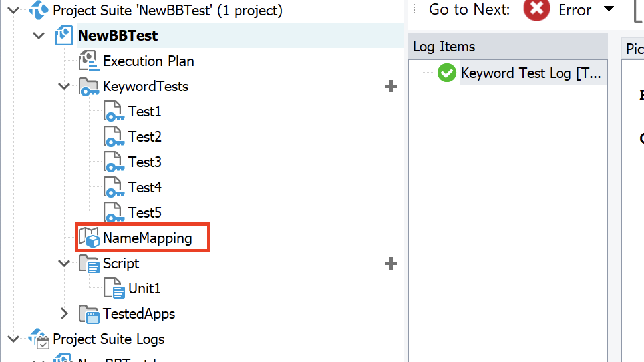The height and width of the screenshot is (362, 644).
Task: Collapse the Script tree node
Action: point(64,264)
